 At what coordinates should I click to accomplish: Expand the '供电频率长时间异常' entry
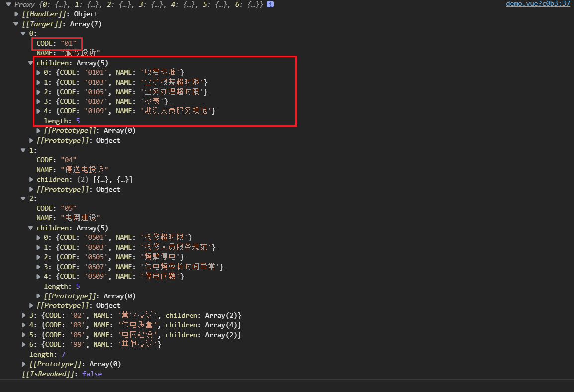pyautogui.click(x=38, y=267)
